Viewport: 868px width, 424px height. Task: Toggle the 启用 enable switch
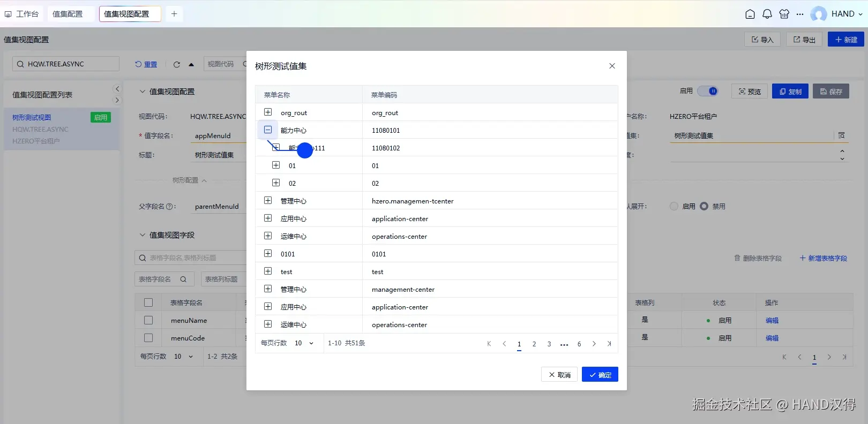click(x=708, y=91)
